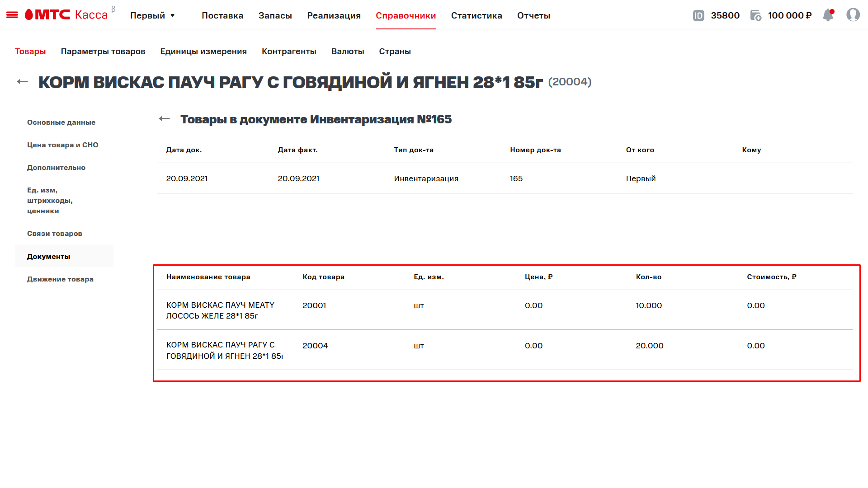Image resolution: width=868 pixels, height=488 pixels.
Task: Select row КОРМ ВИСКАС ПАУЧ РАГУ С ГОВЯДИНОЙ
Action: click(505, 350)
